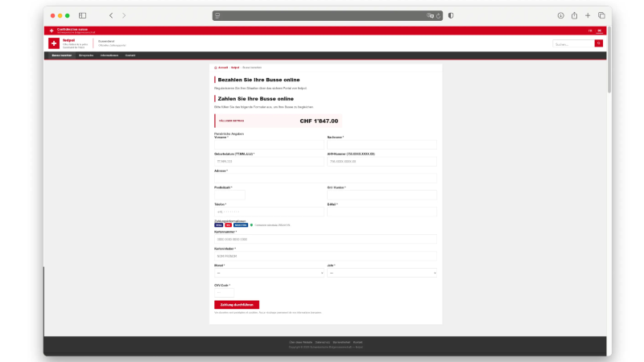Click the Telefon input field
This screenshot has width=644, height=362.
269,212
